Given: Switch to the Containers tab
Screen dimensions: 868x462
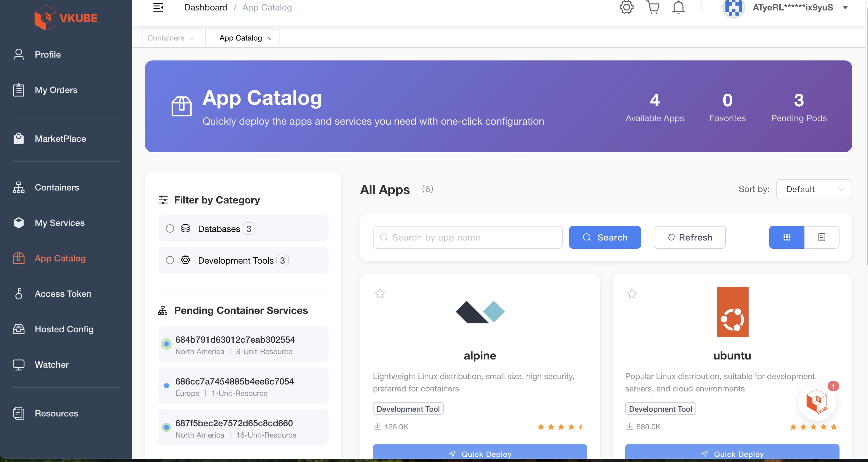Looking at the screenshot, I should (166, 38).
